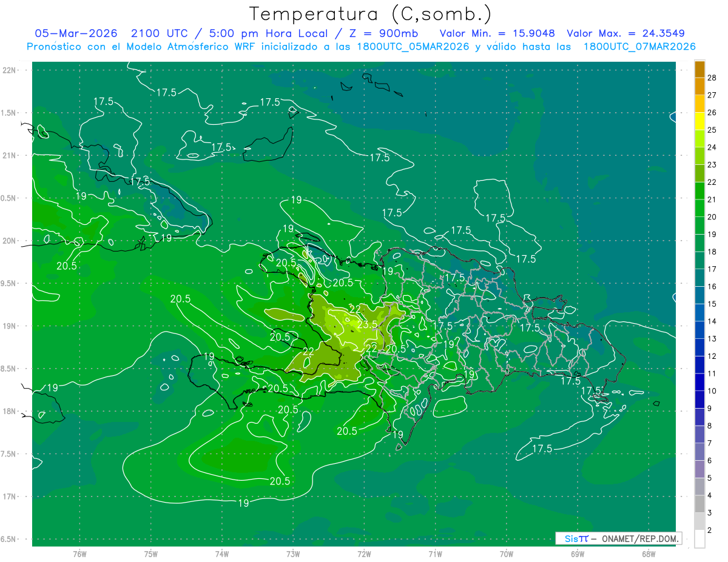Click the white bottom swatch of colorbar
The image size is (728, 562).
pyautogui.click(x=699, y=538)
